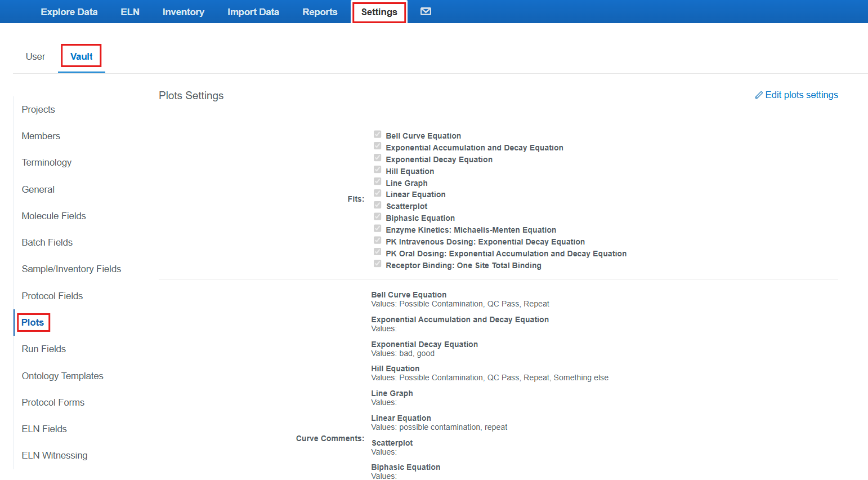Go to the Inventory menu

coord(184,12)
